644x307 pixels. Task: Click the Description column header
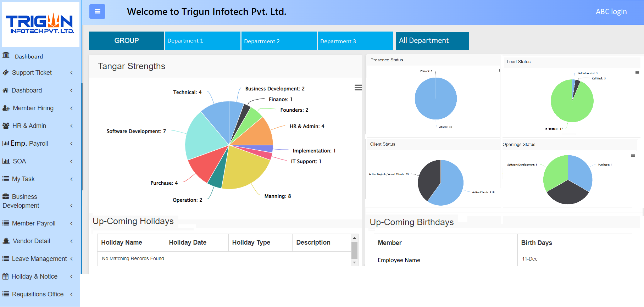[x=321, y=242]
